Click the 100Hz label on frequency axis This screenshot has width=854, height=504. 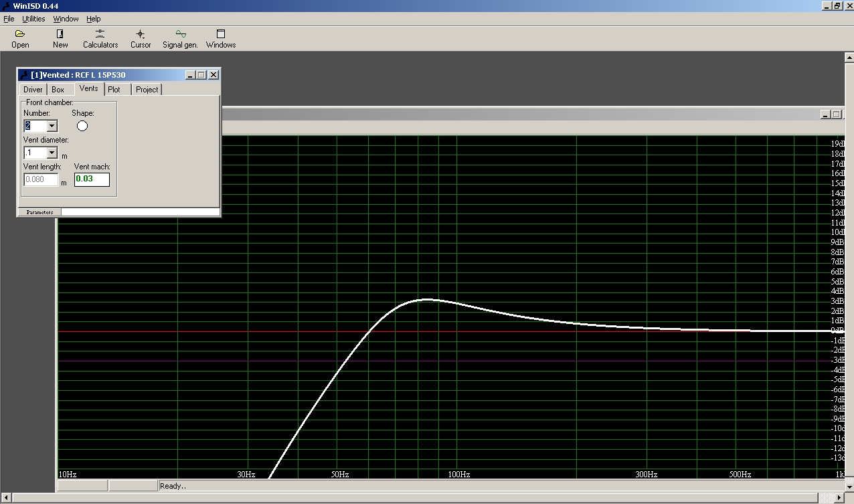pyautogui.click(x=458, y=475)
